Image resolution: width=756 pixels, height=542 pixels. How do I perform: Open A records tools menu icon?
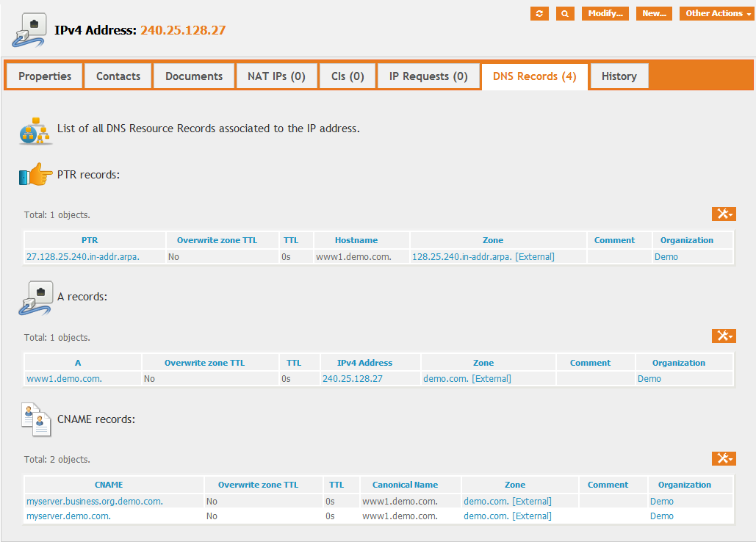[724, 336]
